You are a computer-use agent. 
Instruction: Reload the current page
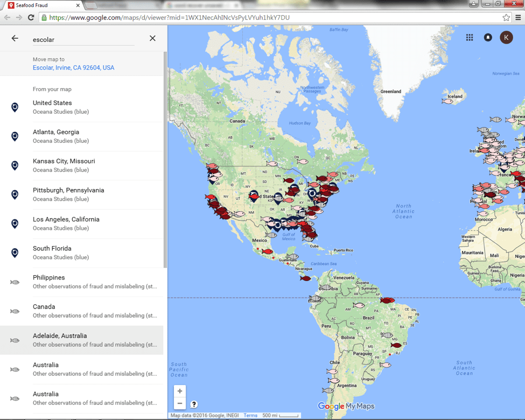[x=31, y=17]
